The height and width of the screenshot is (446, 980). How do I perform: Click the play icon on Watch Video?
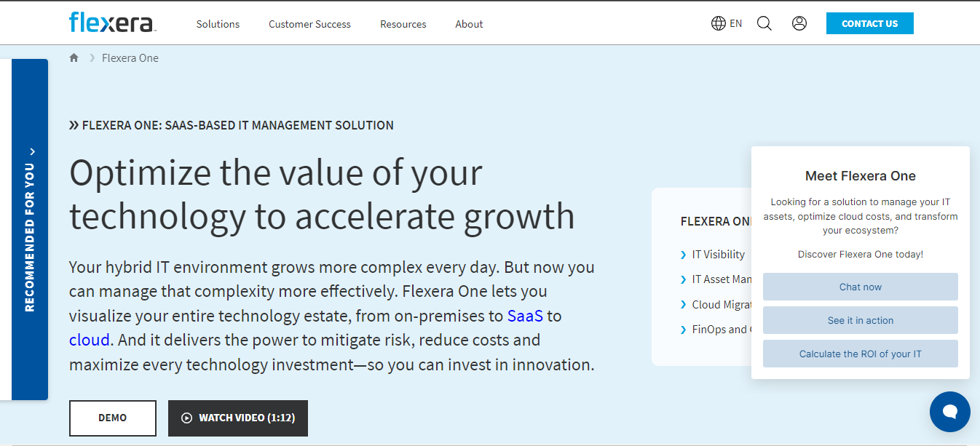click(187, 418)
